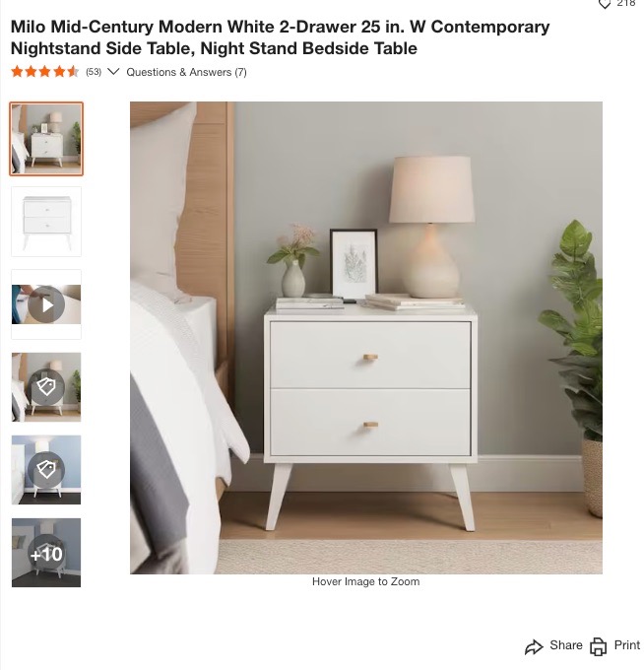
Task: Click the main nightstand product image
Action: click(x=366, y=338)
